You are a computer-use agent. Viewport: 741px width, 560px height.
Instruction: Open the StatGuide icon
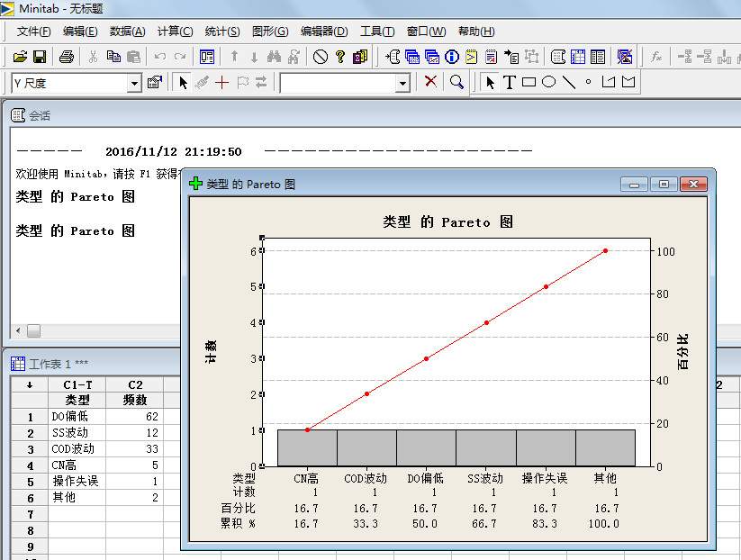point(360,58)
